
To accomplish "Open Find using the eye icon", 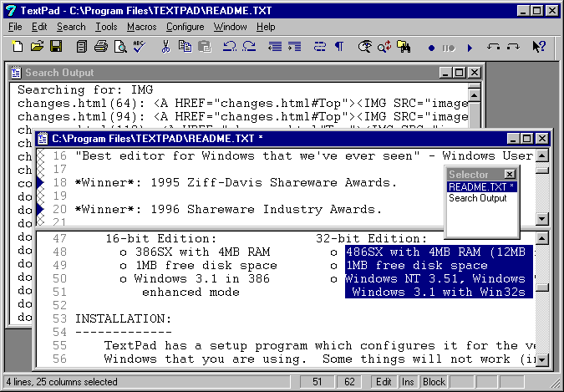I will pyautogui.click(x=365, y=47).
